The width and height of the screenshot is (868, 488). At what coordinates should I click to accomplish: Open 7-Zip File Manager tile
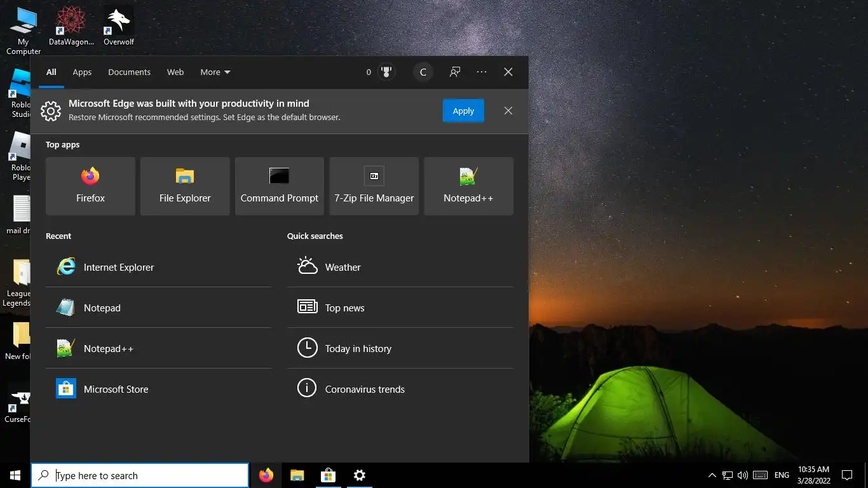pyautogui.click(x=374, y=186)
